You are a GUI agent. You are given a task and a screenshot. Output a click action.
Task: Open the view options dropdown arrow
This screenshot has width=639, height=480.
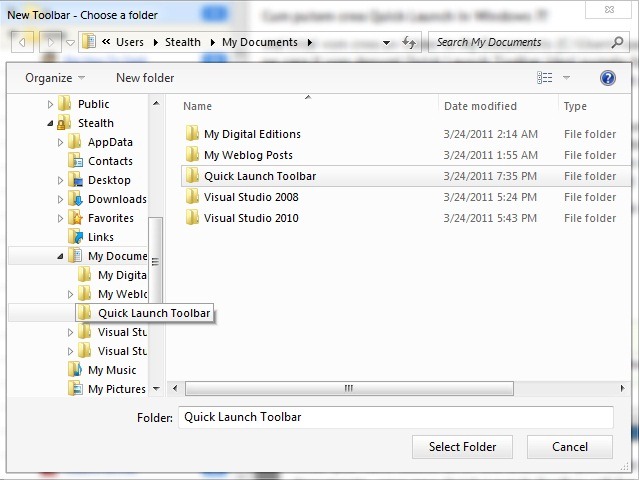[566, 77]
